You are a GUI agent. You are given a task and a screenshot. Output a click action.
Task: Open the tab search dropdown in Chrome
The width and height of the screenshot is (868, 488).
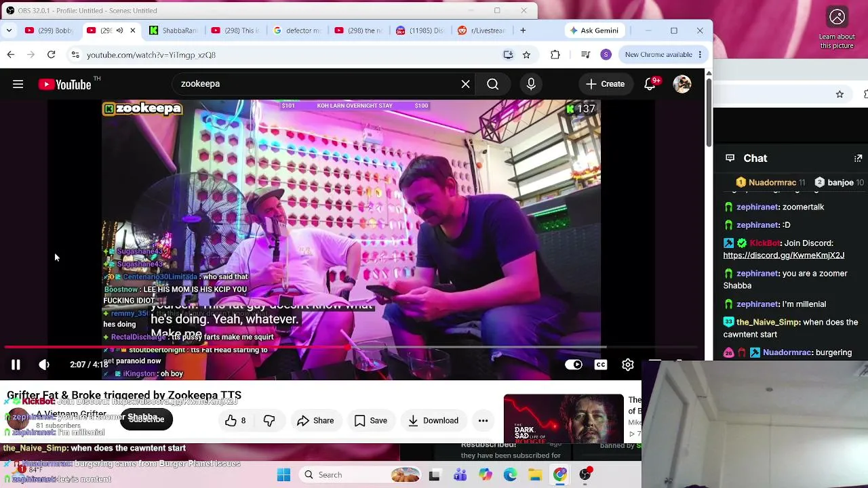coord(9,30)
